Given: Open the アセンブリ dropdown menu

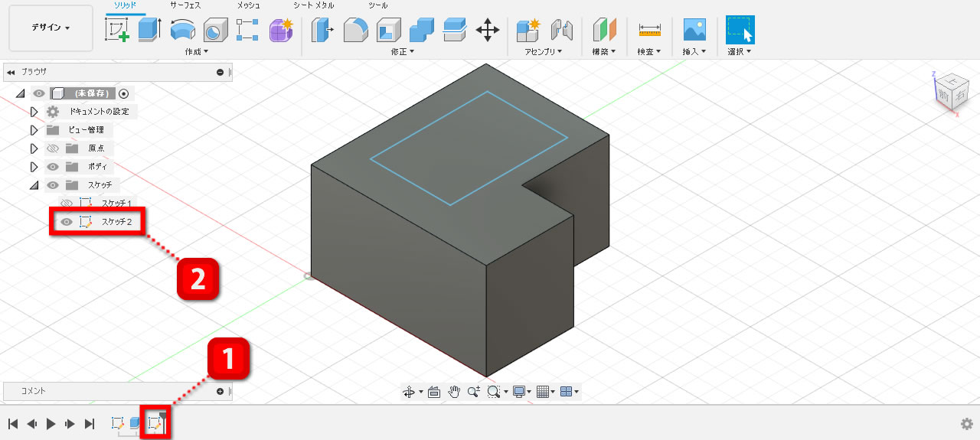Looking at the screenshot, I should (543, 51).
